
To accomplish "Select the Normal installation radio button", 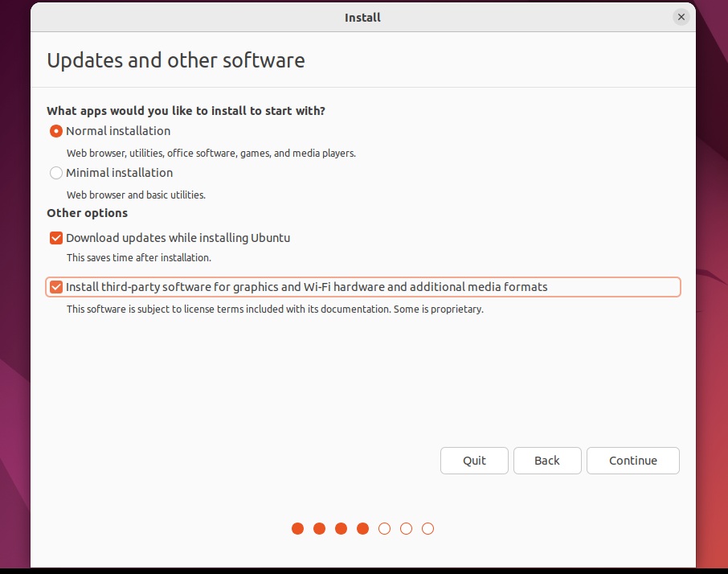I will [56, 131].
